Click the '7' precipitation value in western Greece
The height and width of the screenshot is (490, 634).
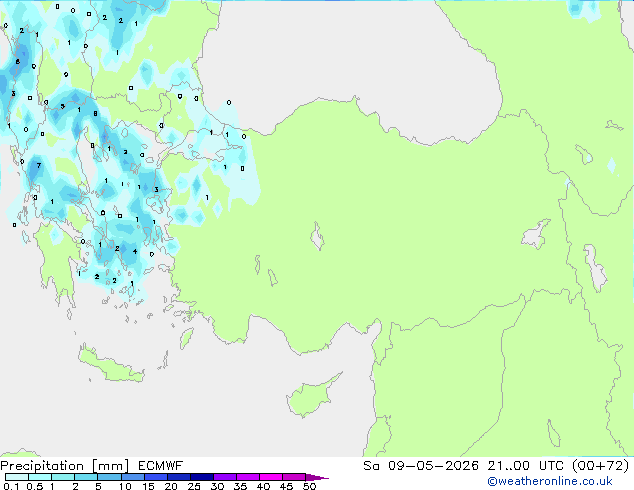(39, 165)
